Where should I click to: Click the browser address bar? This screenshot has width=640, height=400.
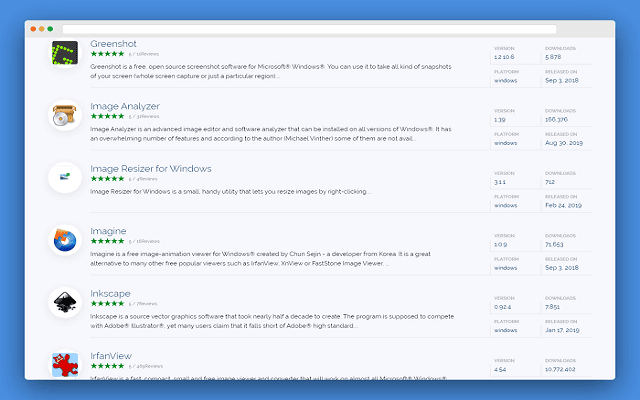pyautogui.click(x=310, y=29)
